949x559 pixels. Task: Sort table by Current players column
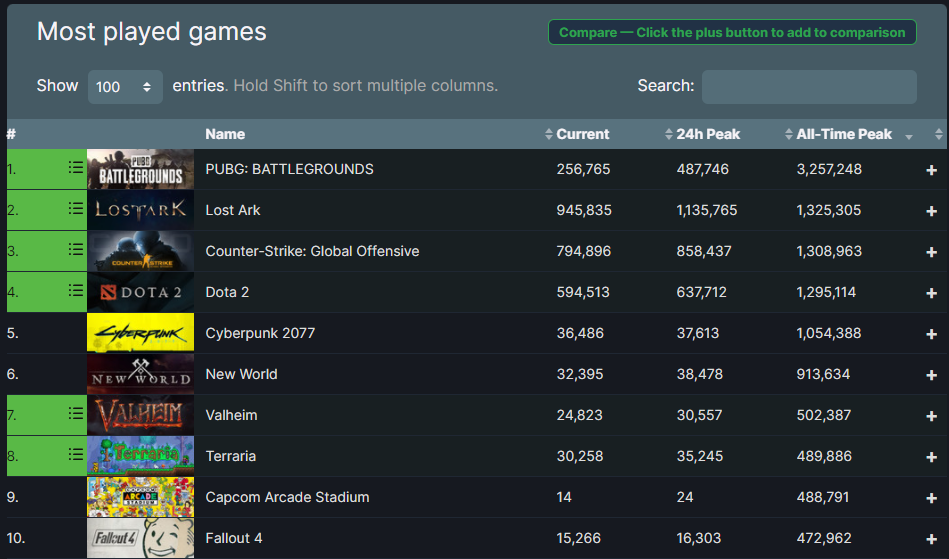click(582, 134)
